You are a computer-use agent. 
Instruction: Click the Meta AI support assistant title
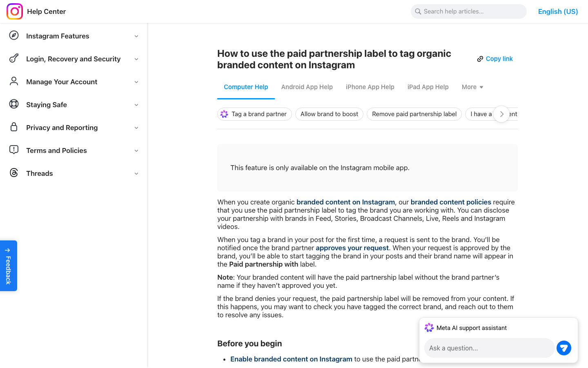(x=472, y=328)
